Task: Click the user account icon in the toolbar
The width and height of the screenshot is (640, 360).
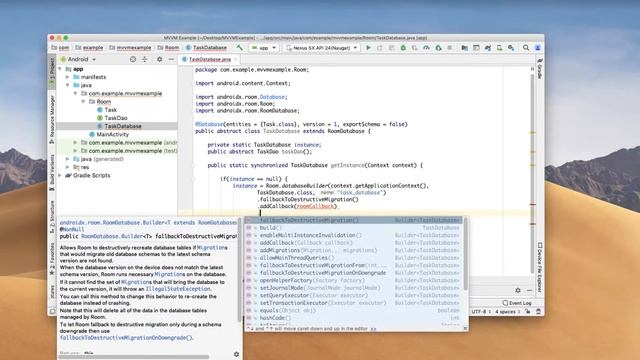Action: point(538,48)
